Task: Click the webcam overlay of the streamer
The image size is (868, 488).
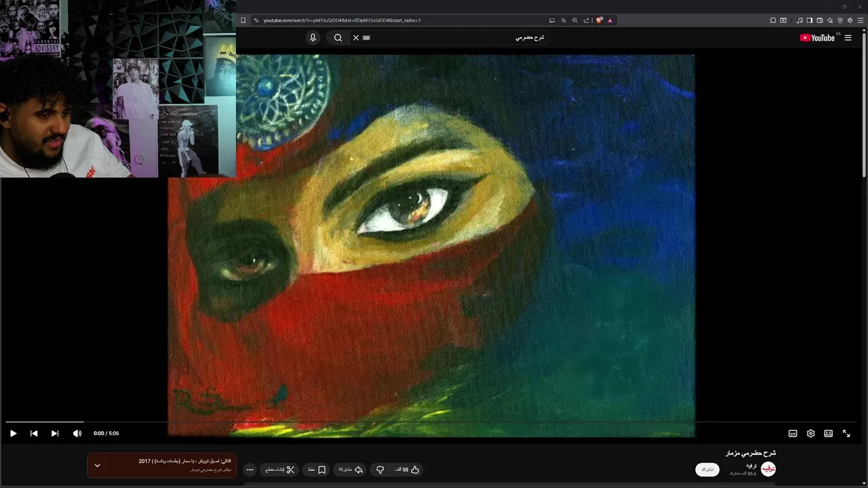Action: point(118,89)
